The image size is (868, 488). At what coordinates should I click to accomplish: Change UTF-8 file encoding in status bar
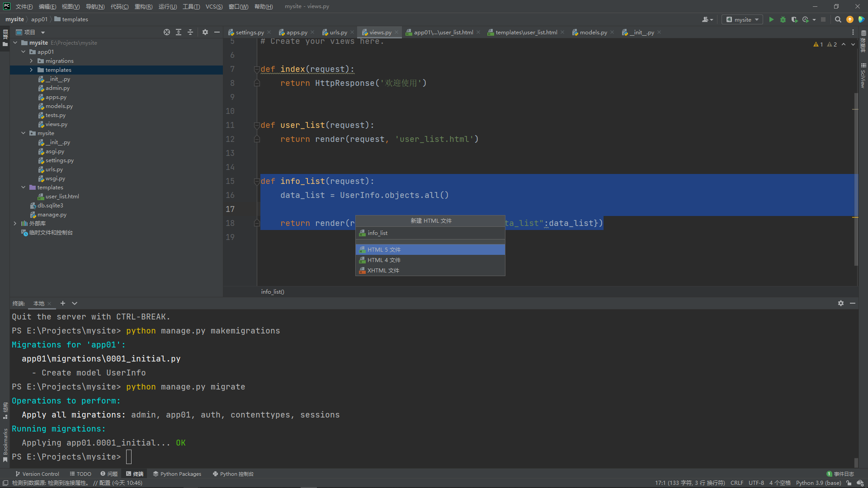pos(756,483)
